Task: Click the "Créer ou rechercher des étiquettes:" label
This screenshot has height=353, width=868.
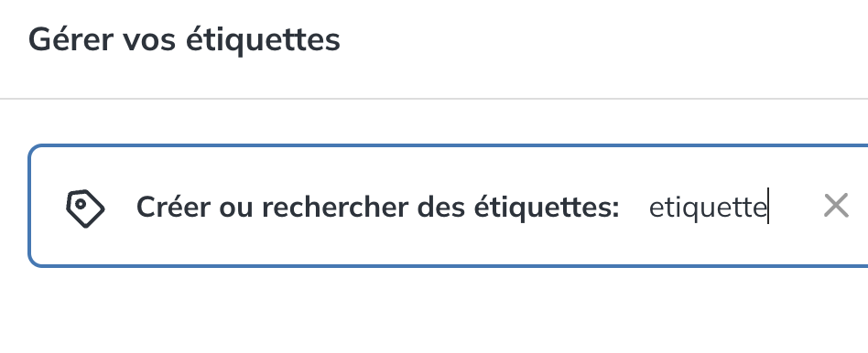Action: pyautogui.click(x=377, y=208)
